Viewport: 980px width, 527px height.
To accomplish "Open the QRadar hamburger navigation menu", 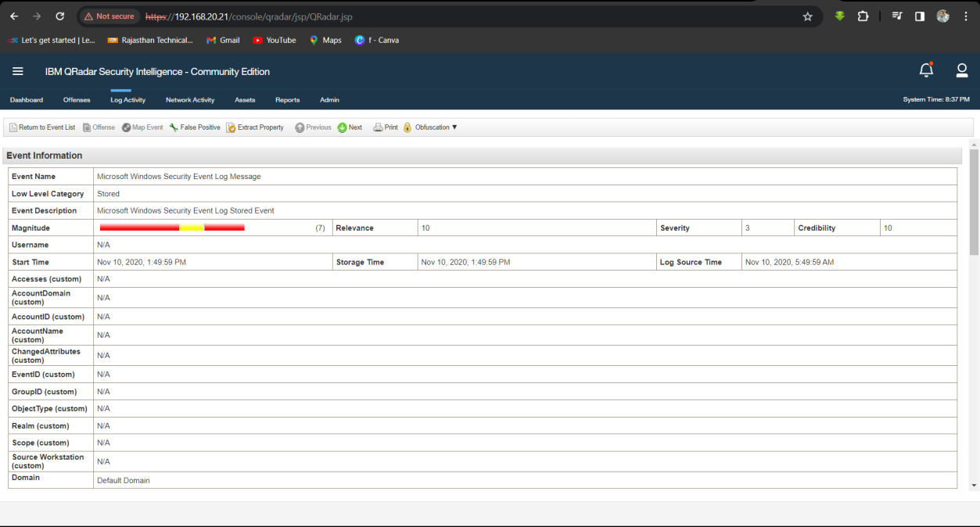I will click(x=18, y=71).
